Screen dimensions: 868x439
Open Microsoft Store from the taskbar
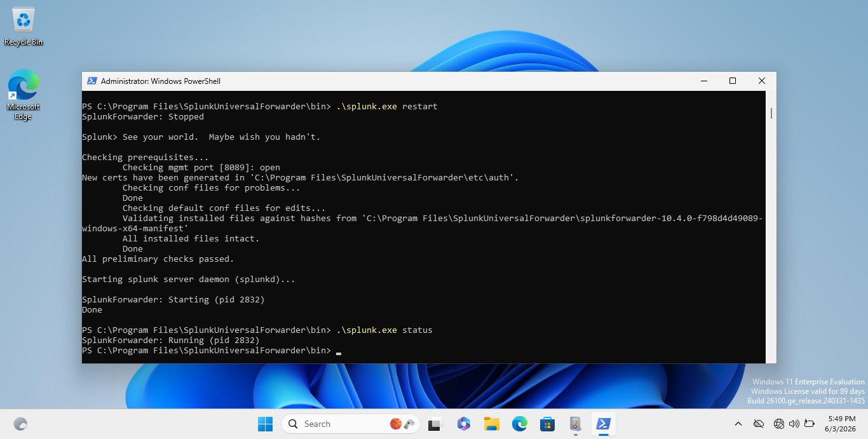(547, 424)
